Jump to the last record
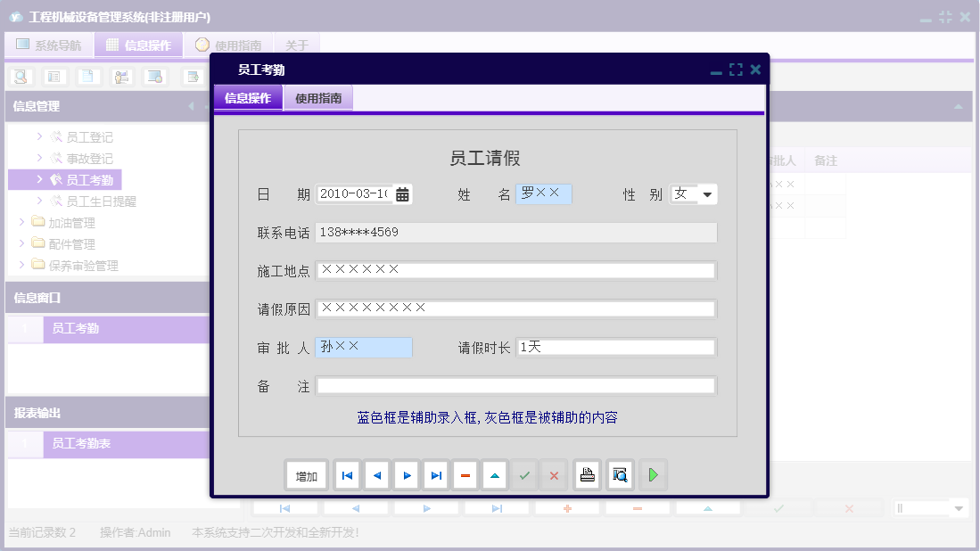Screen dimensions: 980x551 click(435, 474)
